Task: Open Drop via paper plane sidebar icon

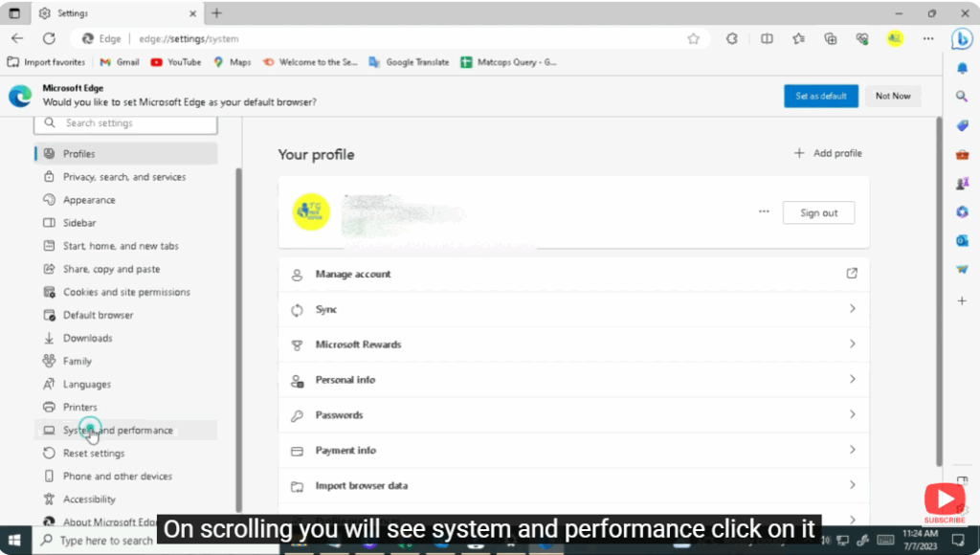Action: (962, 269)
